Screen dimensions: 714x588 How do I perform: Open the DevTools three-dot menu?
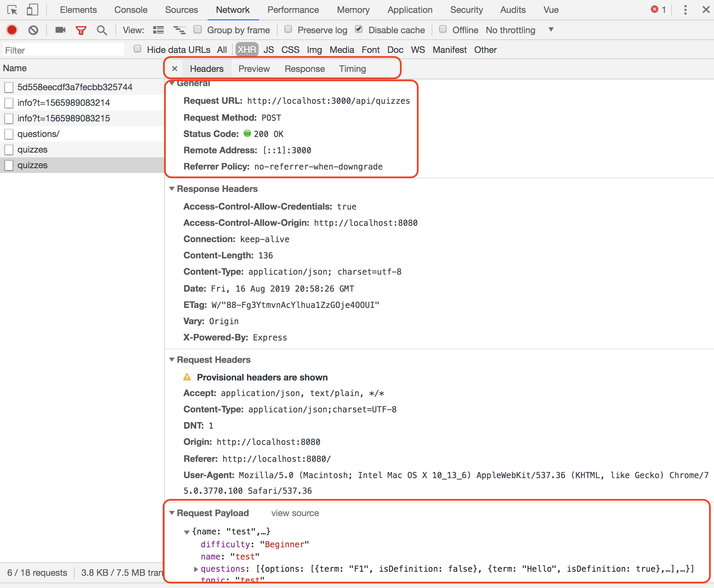pyautogui.click(x=685, y=10)
